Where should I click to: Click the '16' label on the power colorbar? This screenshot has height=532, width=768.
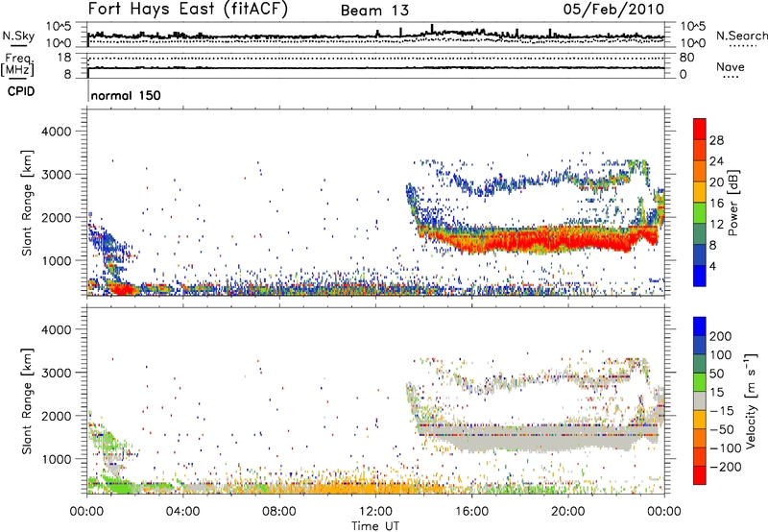716,204
